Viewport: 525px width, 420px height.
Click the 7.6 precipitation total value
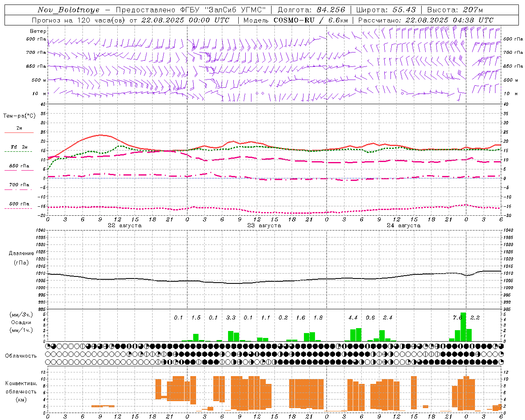457,317
